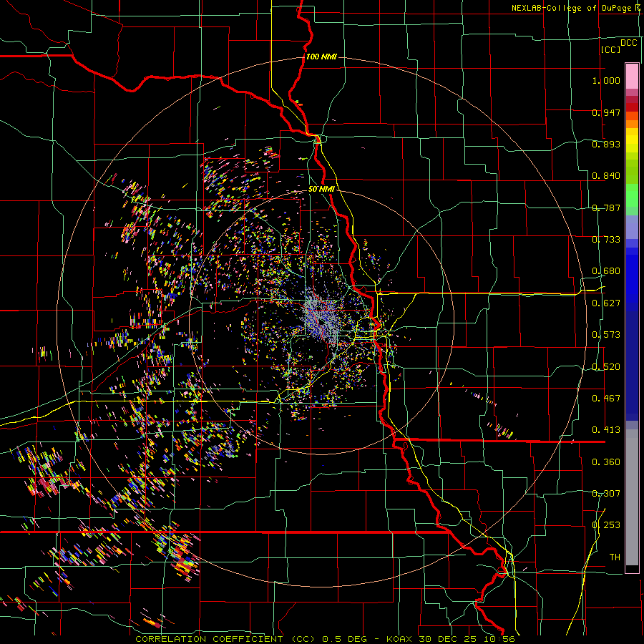Click the 0.413 scale value
Image resolution: width=644 pixels, height=644 pixels.
(x=606, y=430)
